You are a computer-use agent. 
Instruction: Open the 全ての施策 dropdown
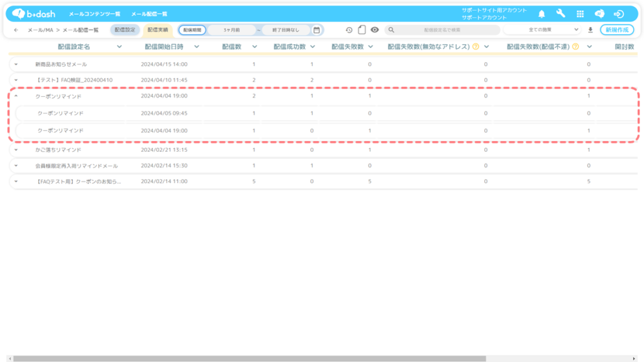click(544, 30)
